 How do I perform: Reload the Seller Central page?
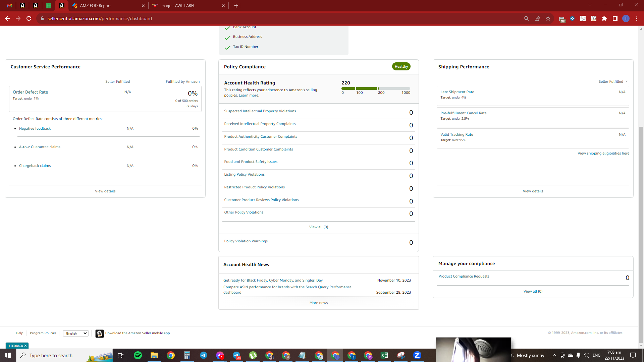(x=29, y=18)
